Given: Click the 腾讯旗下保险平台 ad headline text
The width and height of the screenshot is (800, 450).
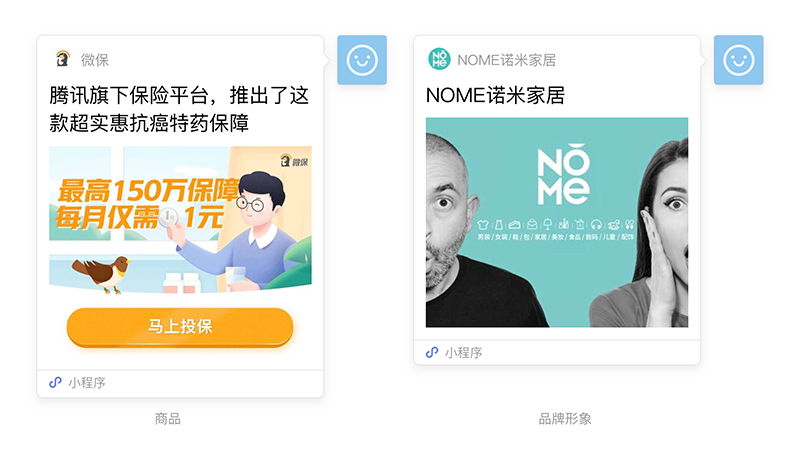Looking at the screenshot, I should point(179,109).
